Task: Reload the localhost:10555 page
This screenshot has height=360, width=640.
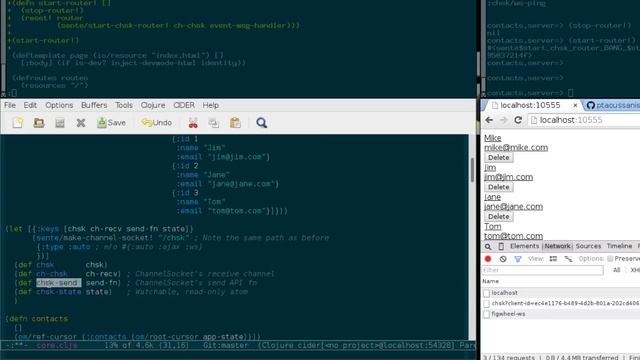Action: [x=518, y=120]
